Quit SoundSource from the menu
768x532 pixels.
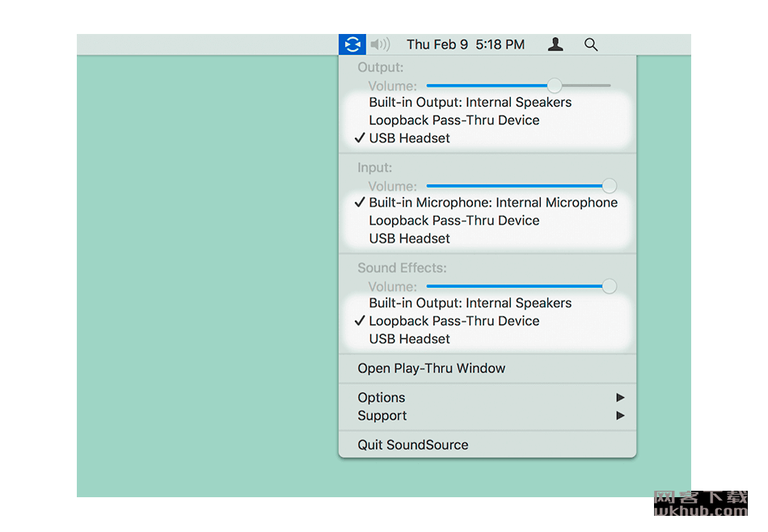[487, 445]
